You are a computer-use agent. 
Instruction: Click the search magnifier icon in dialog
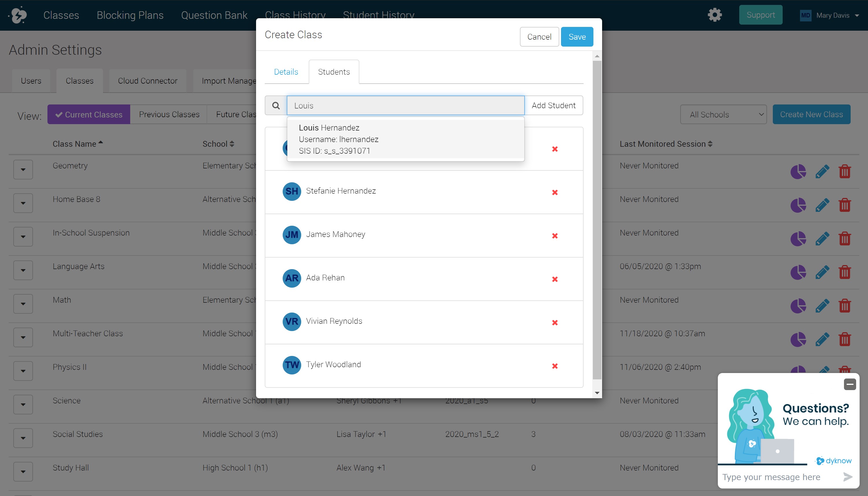[x=276, y=106]
